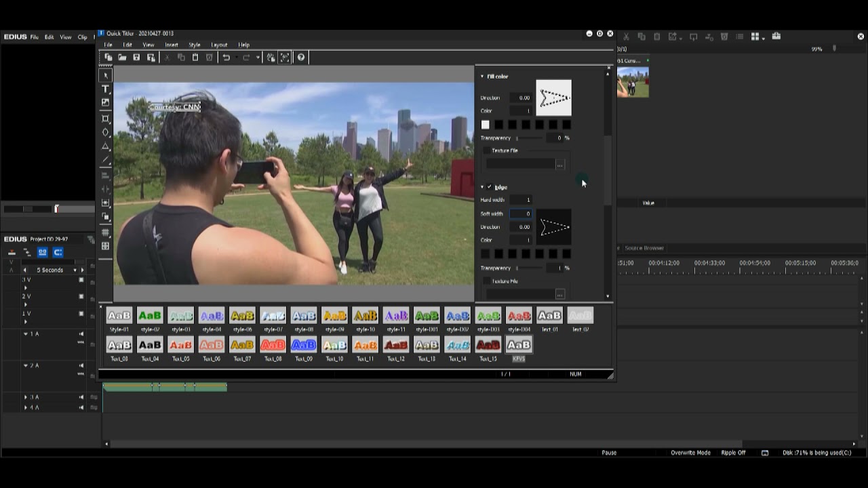This screenshot has height=488, width=868.
Task: Open the EDIUS Clip menu
Action: [x=83, y=37]
